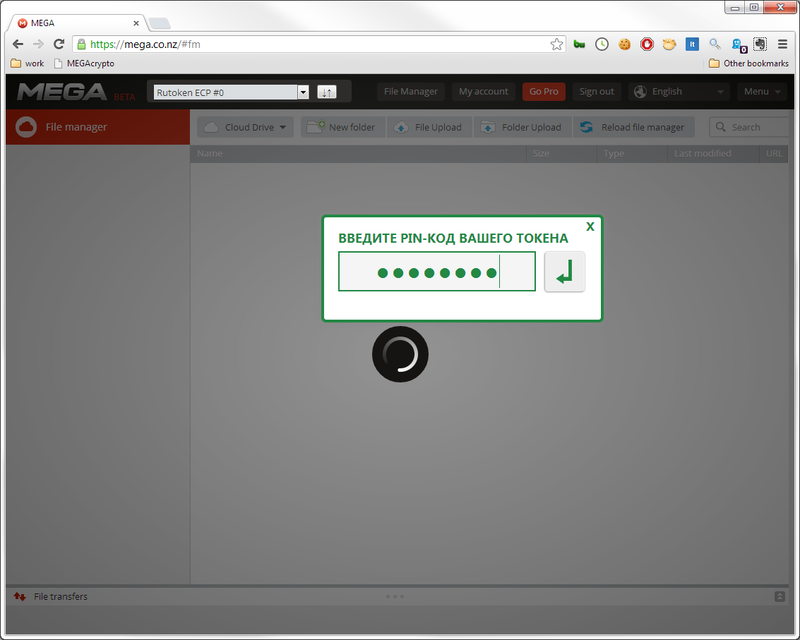
Task: Open a new browser tab
Action: click(x=160, y=23)
